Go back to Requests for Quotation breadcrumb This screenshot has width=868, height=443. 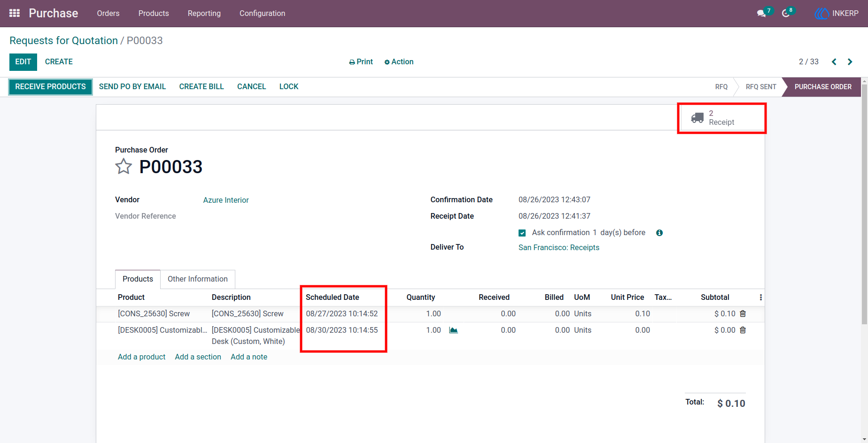click(64, 41)
